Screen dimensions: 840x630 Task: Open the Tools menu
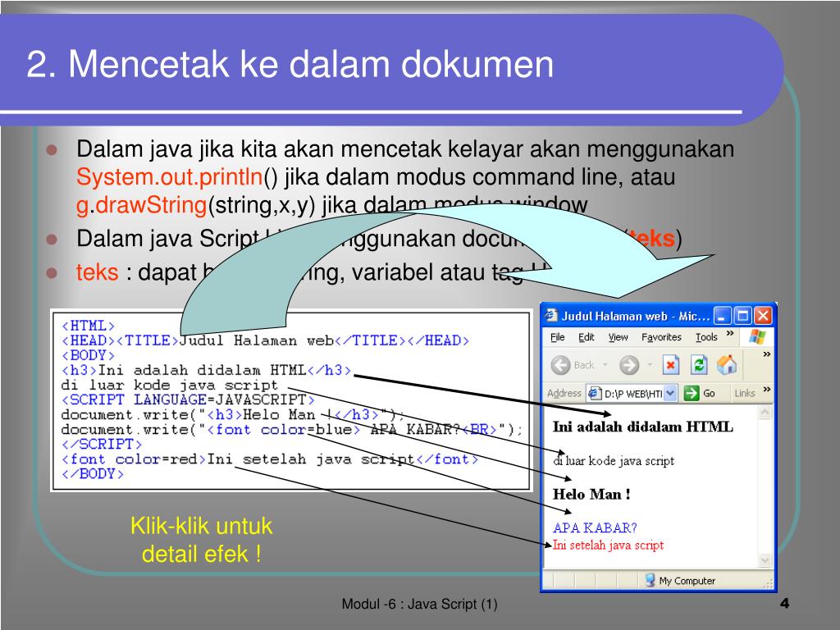point(706,337)
